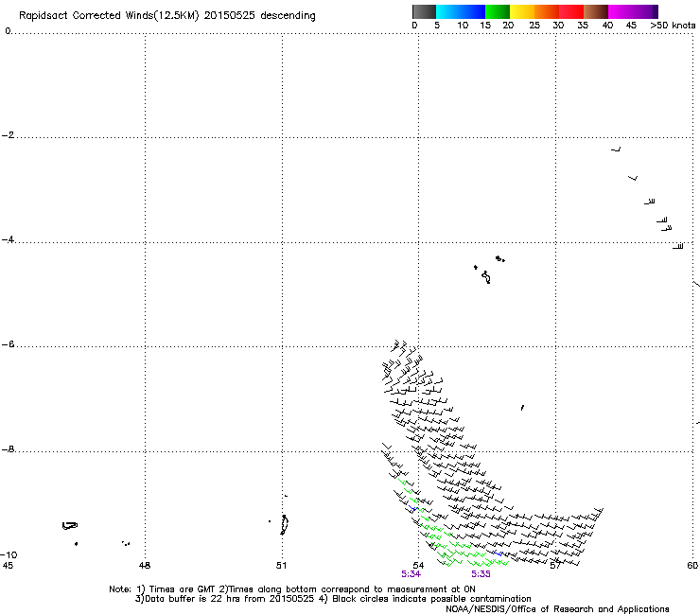Click the magenta 40-45 knots color segment
Image resolution: width=700 pixels, height=615 pixels.
tap(621, 11)
